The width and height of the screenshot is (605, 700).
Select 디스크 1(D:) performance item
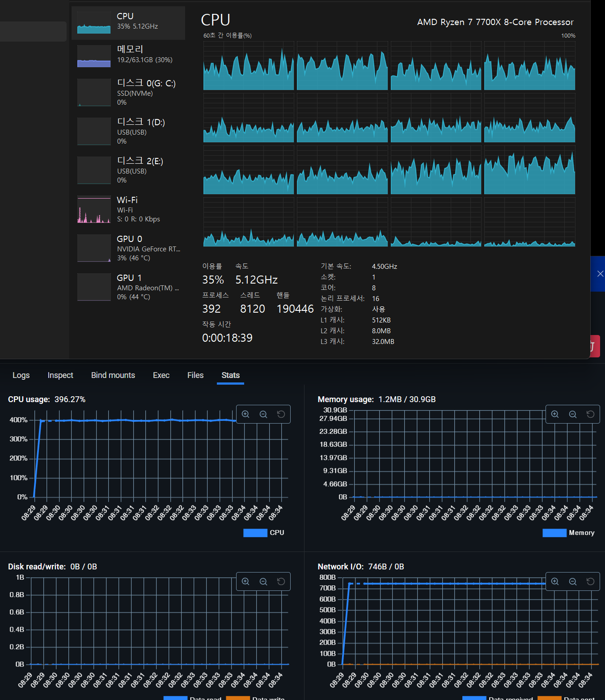[x=128, y=132]
